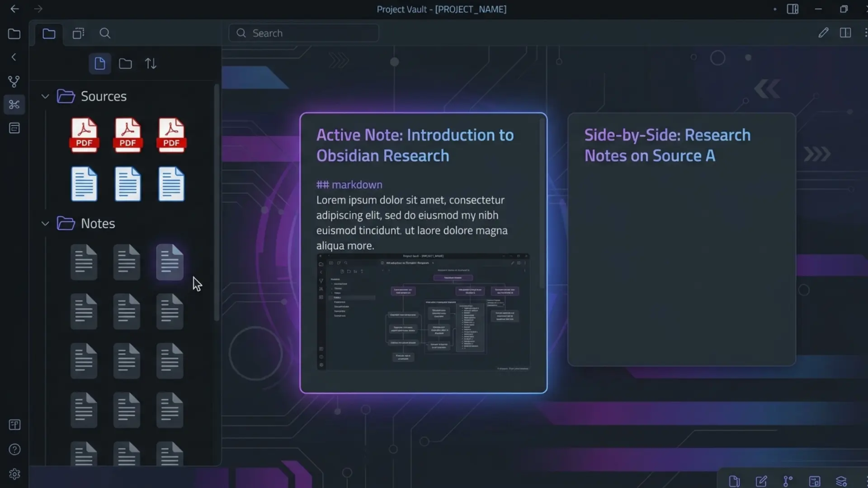Viewport: 868px width, 488px height.
Task: Click the forward navigation arrow in title bar
Action: (x=38, y=9)
